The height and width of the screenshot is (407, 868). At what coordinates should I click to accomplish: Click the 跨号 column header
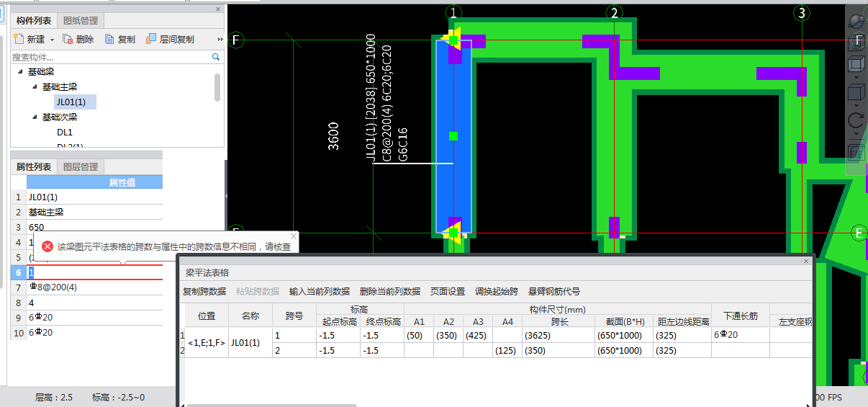click(294, 316)
